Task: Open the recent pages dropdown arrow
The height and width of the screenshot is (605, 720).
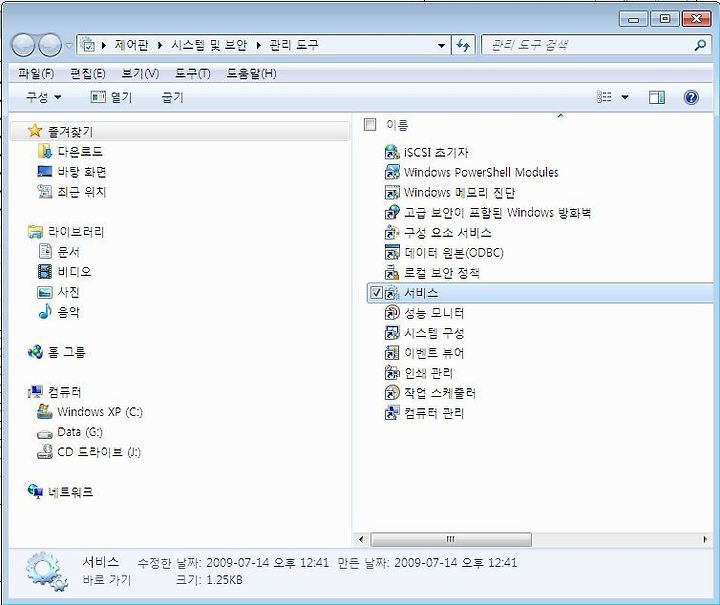Action: [x=69, y=45]
